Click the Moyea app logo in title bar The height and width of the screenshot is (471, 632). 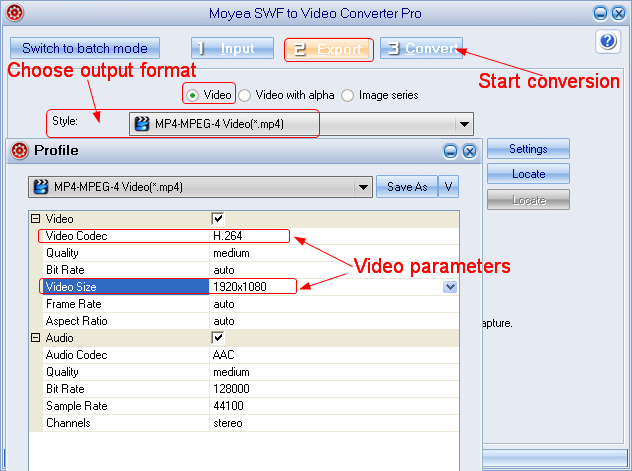coord(15,12)
